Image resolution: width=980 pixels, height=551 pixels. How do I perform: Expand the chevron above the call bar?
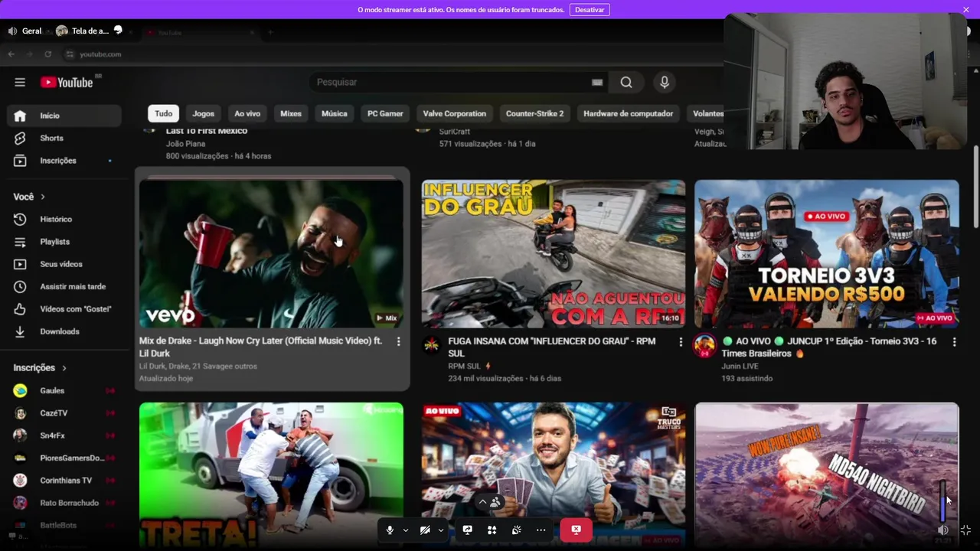482,502
